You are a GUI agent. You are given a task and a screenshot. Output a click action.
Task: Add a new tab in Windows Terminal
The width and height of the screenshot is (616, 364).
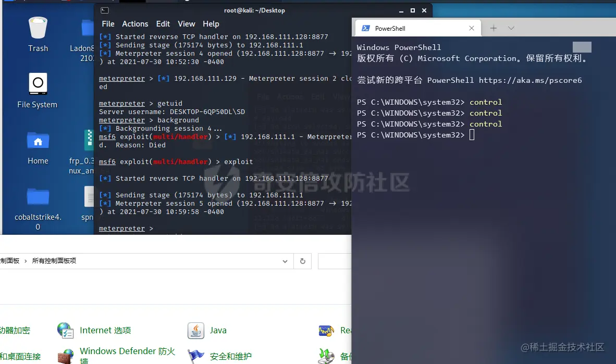(494, 28)
